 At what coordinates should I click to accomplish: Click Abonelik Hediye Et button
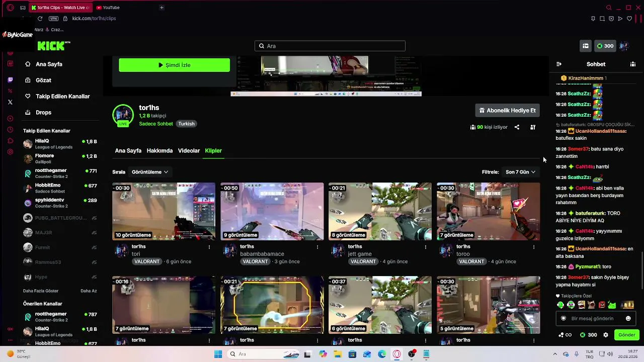[507, 111]
